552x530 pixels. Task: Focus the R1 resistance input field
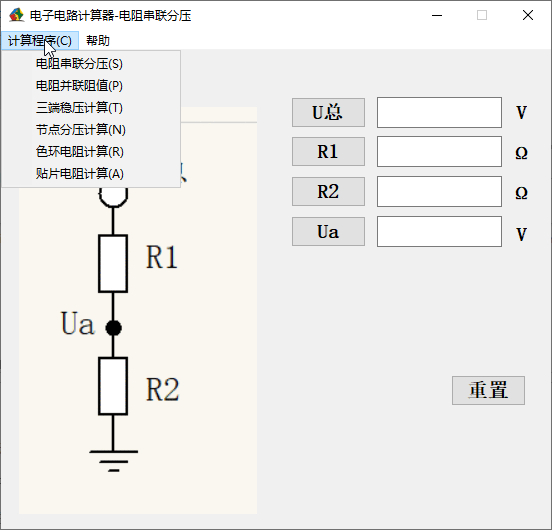coord(439,152)
